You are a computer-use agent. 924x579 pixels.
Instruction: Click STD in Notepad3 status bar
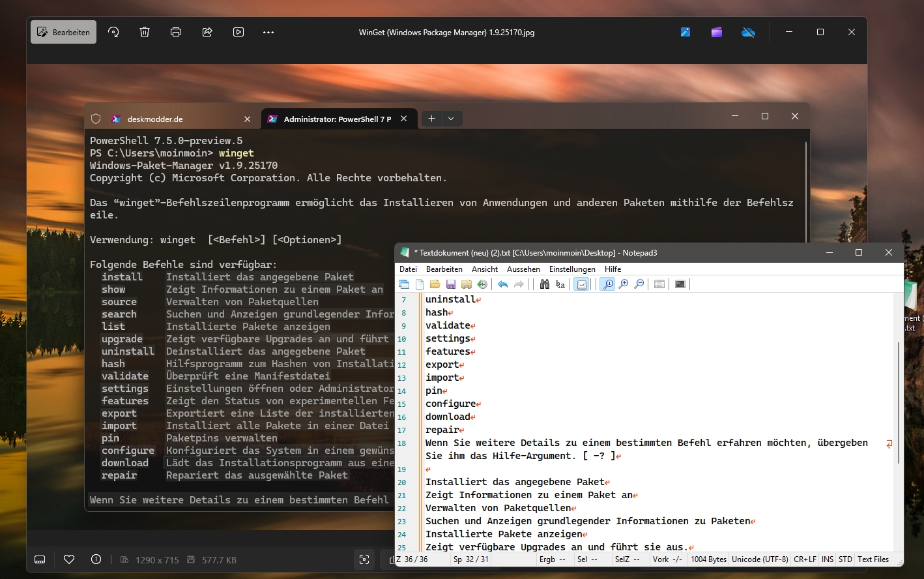pos(845,559)
